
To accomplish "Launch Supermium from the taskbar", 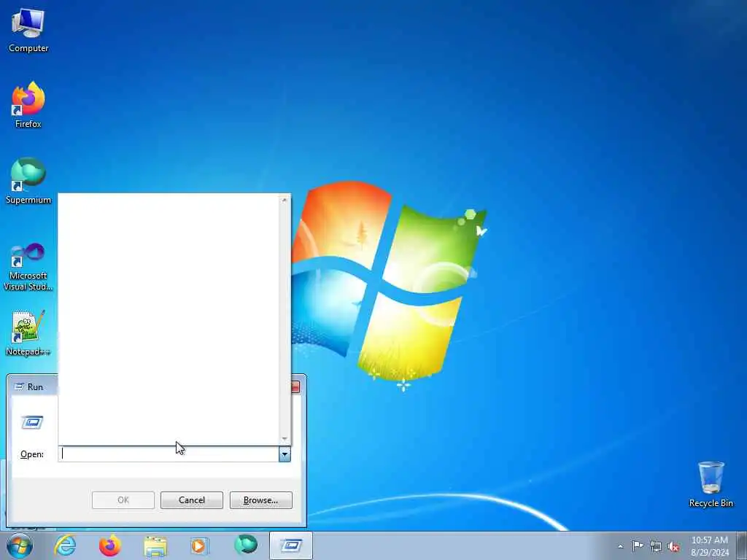I will point(246,545).
